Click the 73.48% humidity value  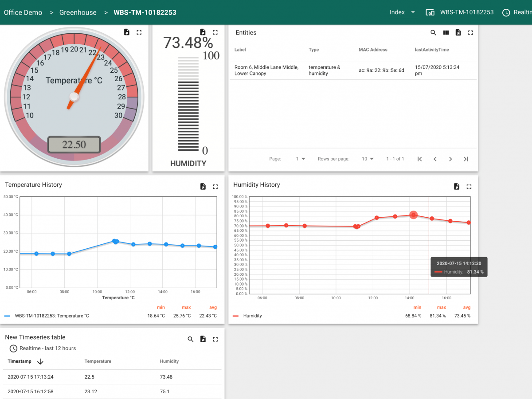188,43
